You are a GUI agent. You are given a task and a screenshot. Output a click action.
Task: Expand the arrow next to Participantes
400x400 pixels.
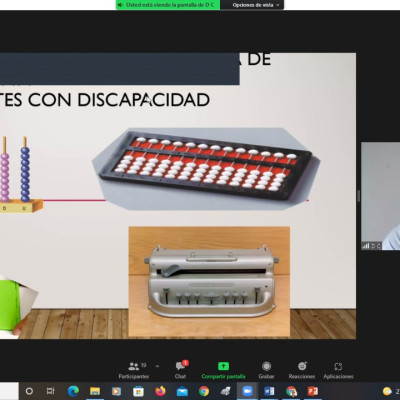(x=157, y=366)
